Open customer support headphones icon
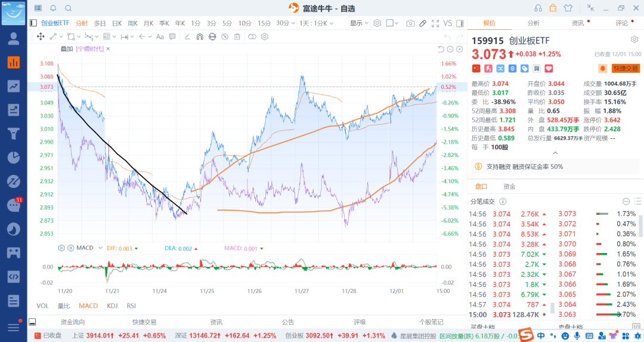Viewport: 644px width, 342px height. coord(538,8)
